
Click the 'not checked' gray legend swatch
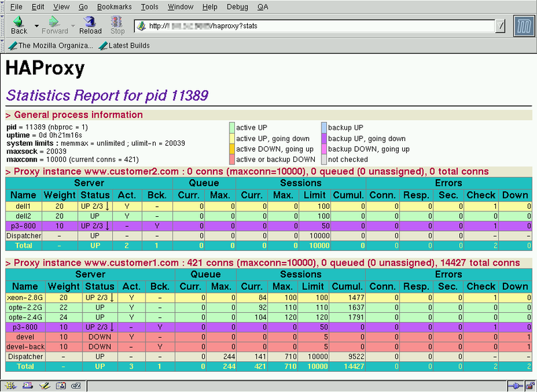(324, 159)
